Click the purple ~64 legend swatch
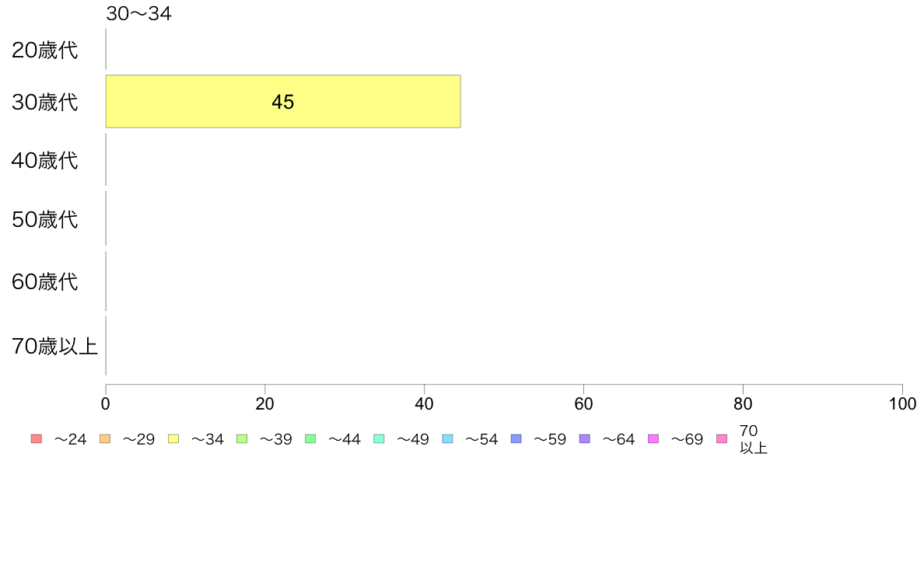924x572 pixels. 585,439
